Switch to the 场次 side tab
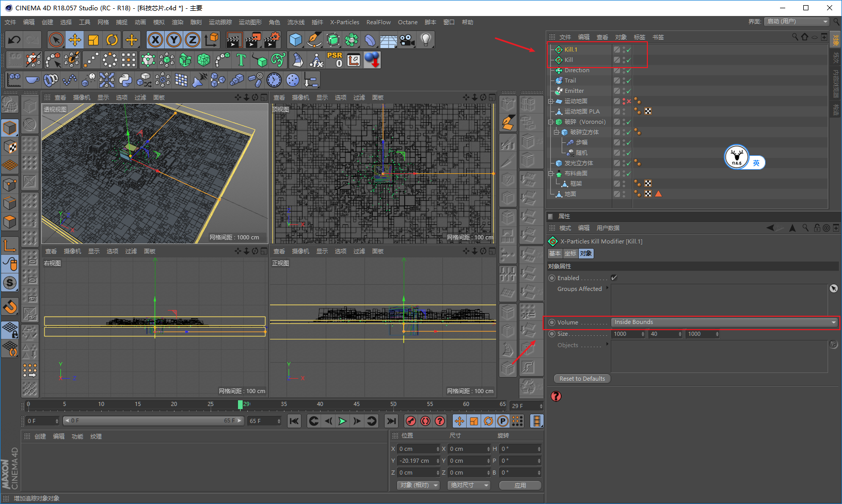The height and width of the screenshot is (504, 842). [x=836, y=58]
